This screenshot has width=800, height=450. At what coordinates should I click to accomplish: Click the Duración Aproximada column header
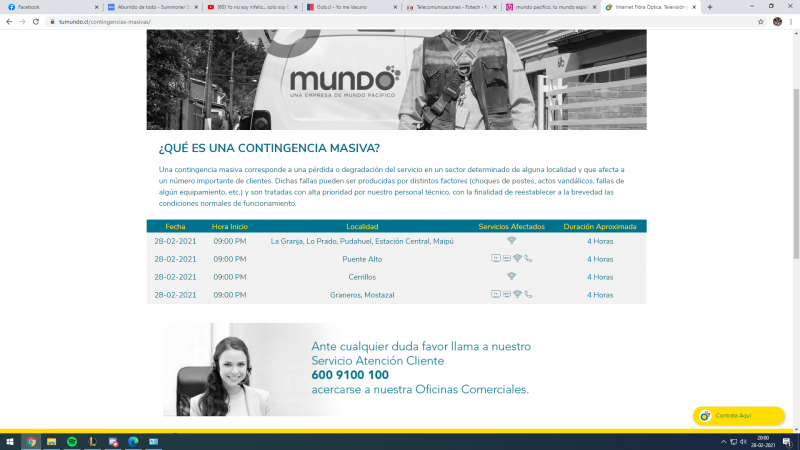600,227
